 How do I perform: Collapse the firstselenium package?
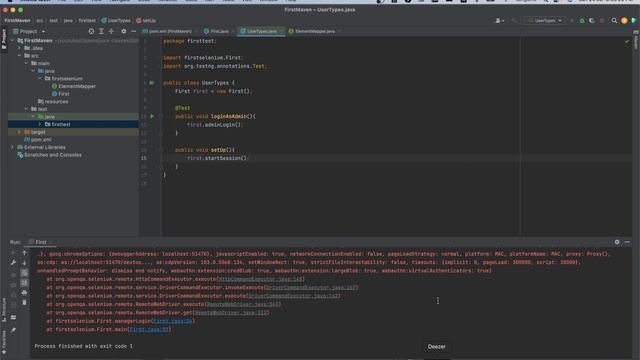tap(40, 78)
